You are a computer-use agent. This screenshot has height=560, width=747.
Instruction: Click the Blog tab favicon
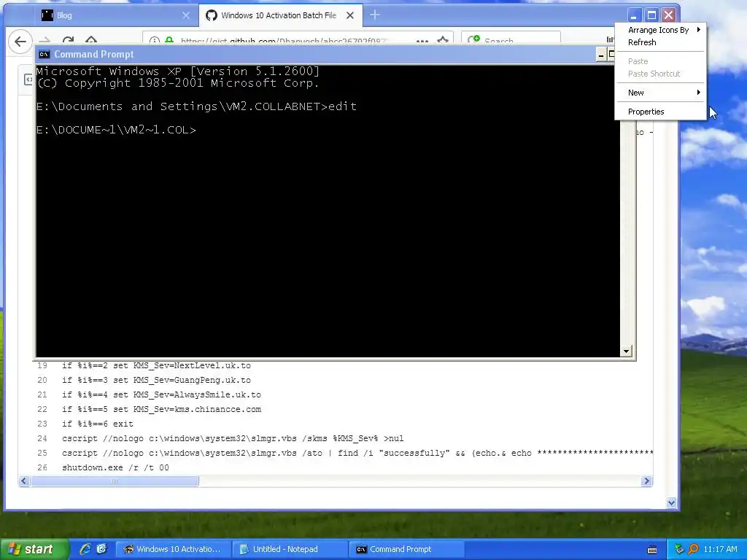pyautogui.click(x=47, y=15)
